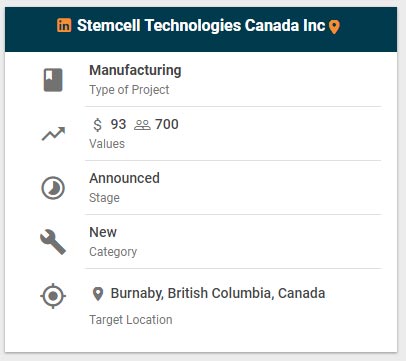Screen dimensions: 406x361
Task: Click the 700 jobs value
Action: (x=167, y=124)
